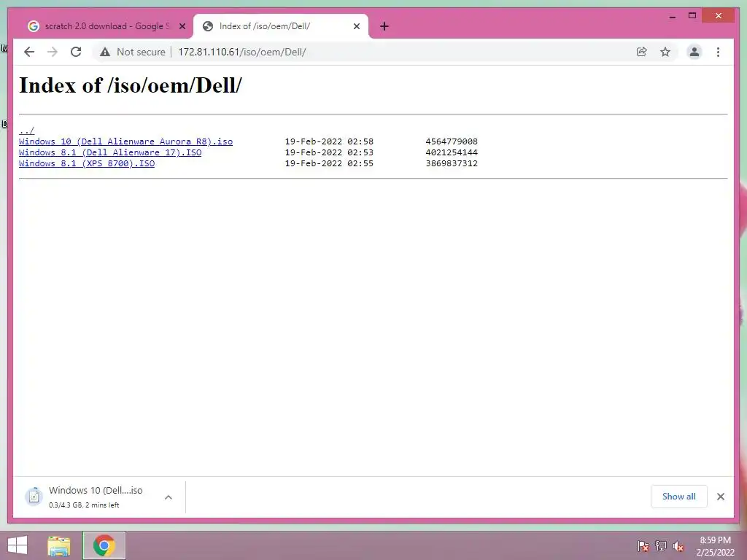Download Windows 10 (Dell Alienware Aurora R8).iso
The image size is (747, 560).
(x=125, y=141)
